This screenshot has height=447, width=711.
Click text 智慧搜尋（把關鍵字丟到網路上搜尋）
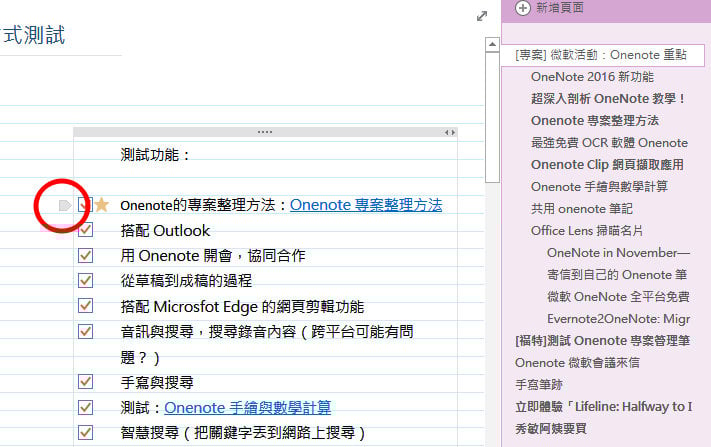243,433
